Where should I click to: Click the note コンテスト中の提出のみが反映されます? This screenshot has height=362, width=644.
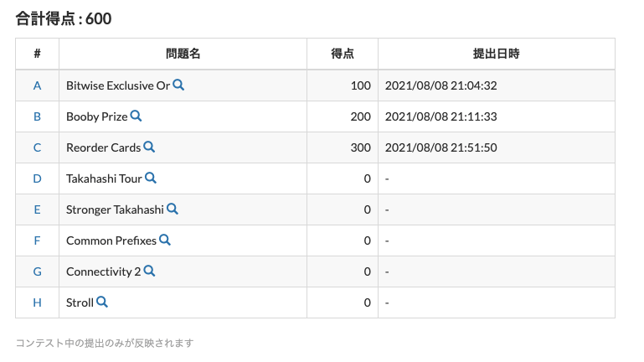tap(105, 343)
